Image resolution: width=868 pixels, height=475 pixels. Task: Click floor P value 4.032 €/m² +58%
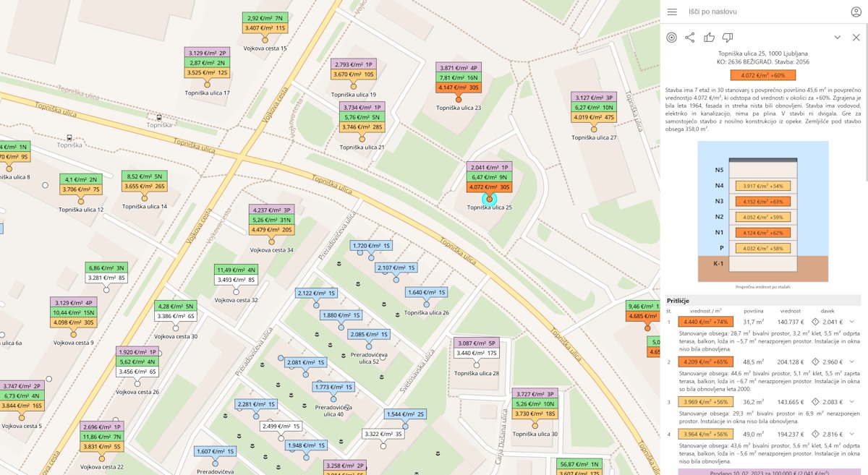(763, 249)
